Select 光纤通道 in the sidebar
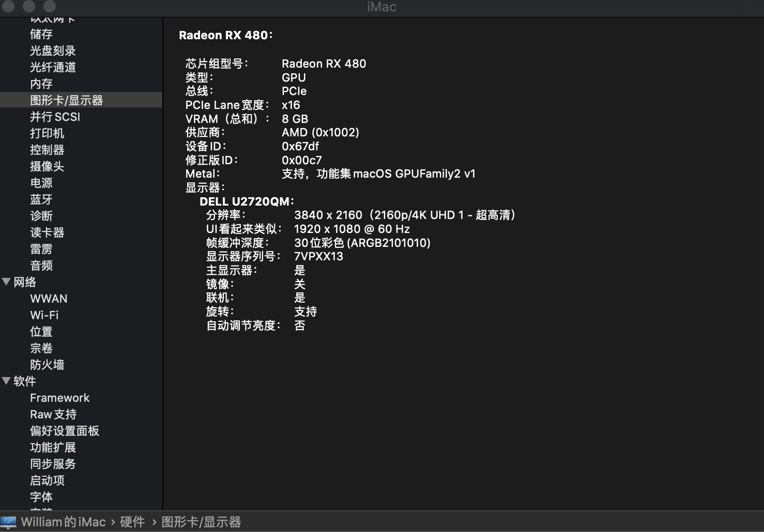Viewport: 764px width, 532px height. [53, 67]
